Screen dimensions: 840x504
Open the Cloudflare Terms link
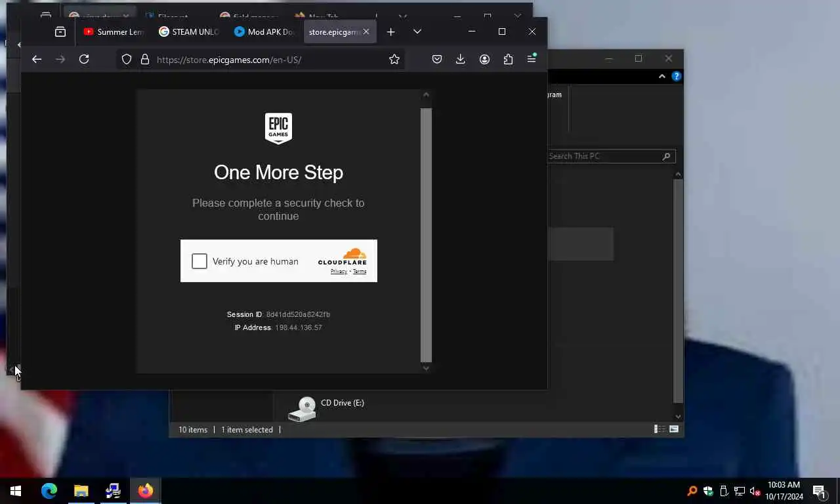[x=360, y=271]
